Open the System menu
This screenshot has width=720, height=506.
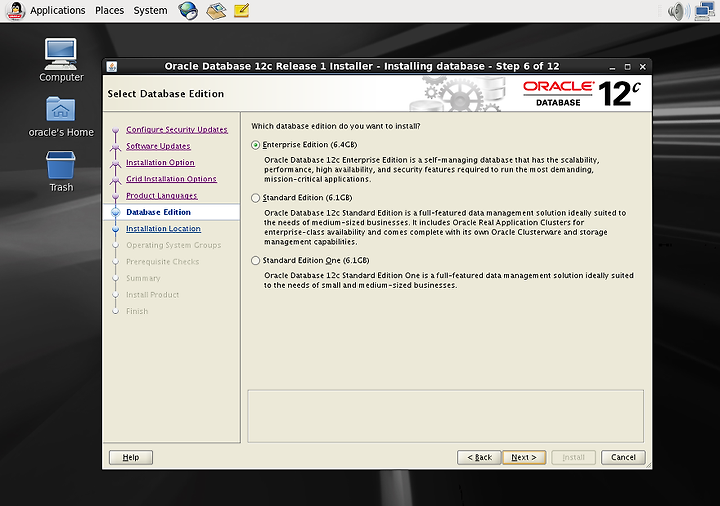tap(150, 10)
